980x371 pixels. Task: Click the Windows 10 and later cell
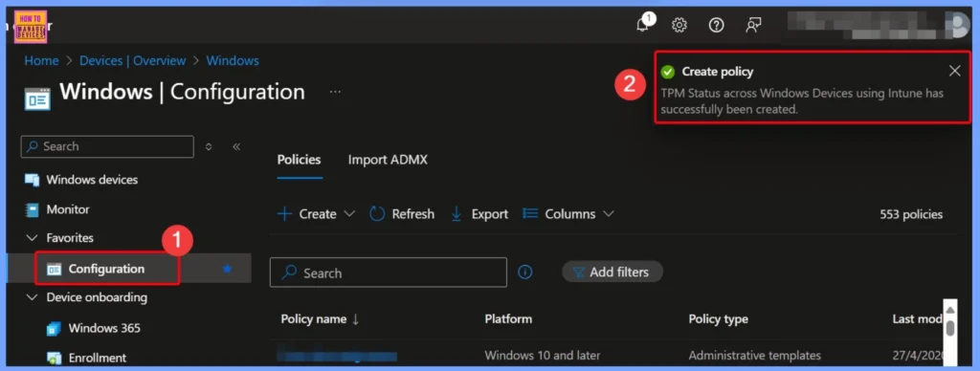click(x=542, y=356)
